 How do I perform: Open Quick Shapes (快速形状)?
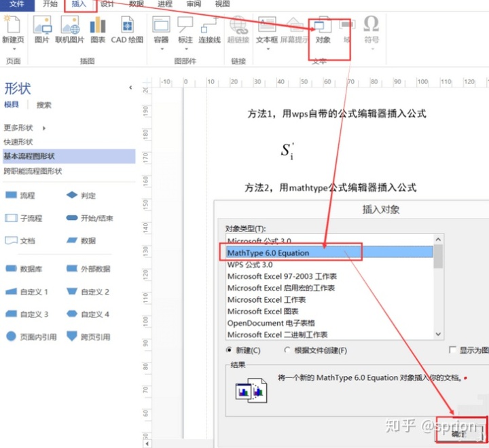point(18,142)
